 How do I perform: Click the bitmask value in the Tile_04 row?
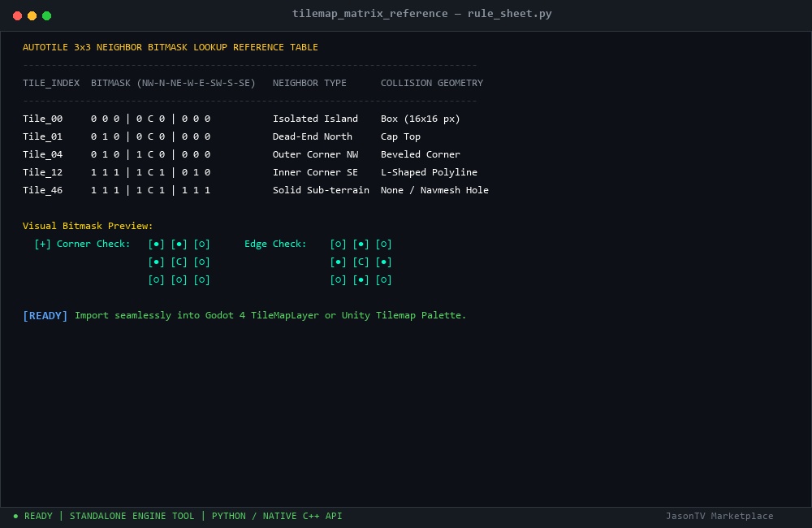pos(151,154)
